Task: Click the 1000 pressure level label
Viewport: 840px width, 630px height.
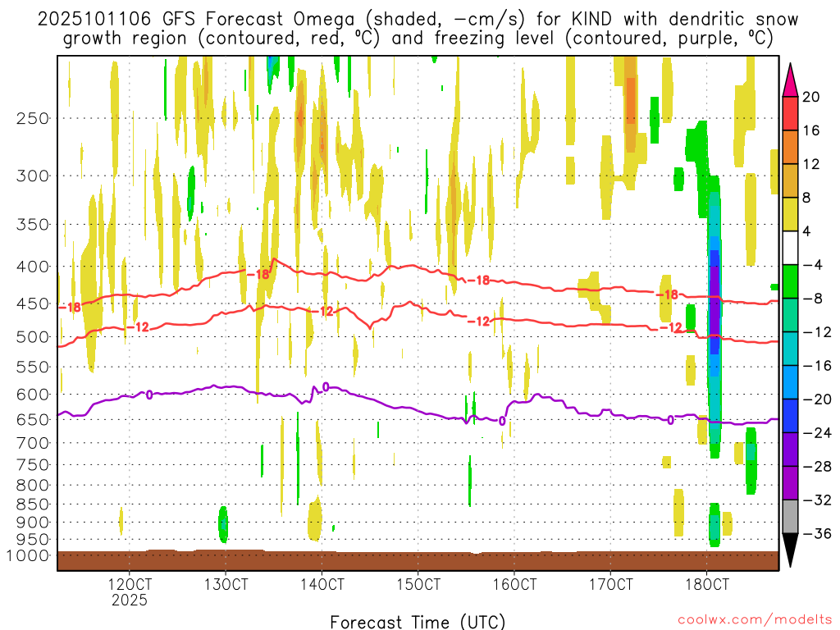Action: point(28,555)
